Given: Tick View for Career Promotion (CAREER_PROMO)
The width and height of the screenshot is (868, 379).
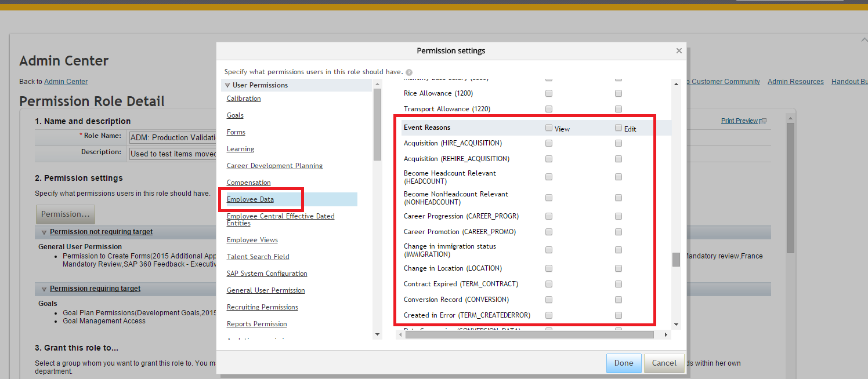Looking at the screenshot, I should pyautogui.click(x=549, y=232).
